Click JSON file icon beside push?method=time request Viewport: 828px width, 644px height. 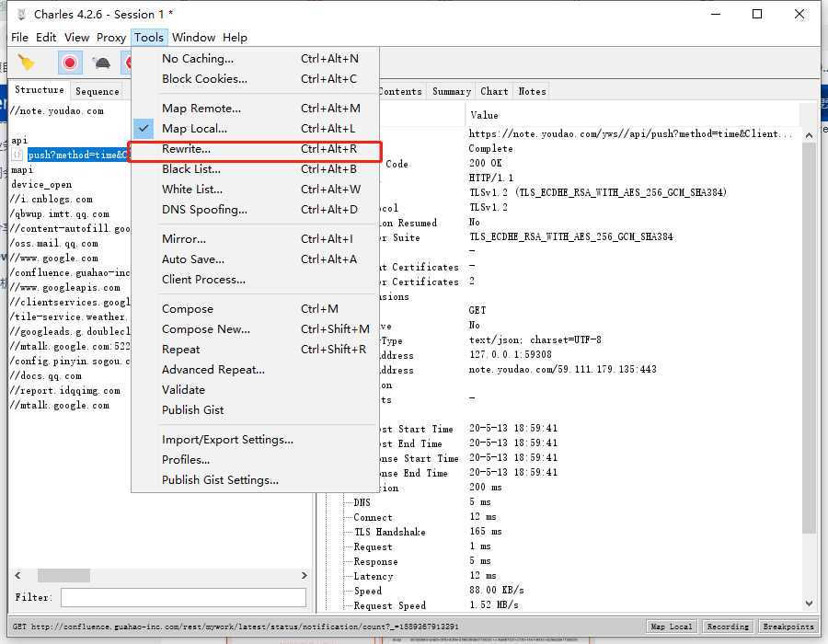click(x=17, y=155)
